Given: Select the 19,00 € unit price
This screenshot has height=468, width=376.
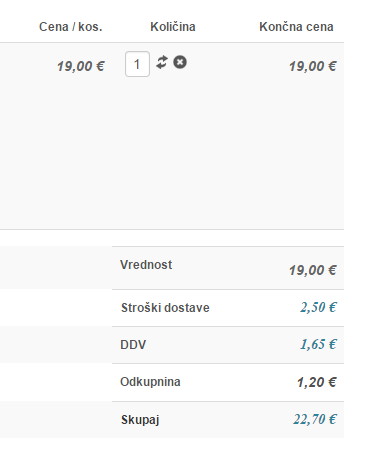Looking at the screenshot, I should click(x=81, y=66).
